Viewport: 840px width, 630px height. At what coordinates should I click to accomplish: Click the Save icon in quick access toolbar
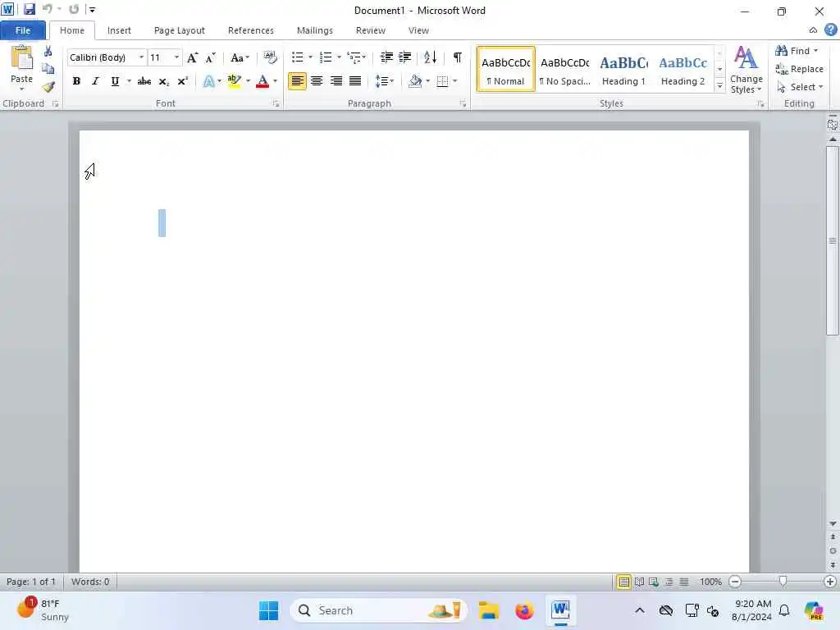point(29,9)
